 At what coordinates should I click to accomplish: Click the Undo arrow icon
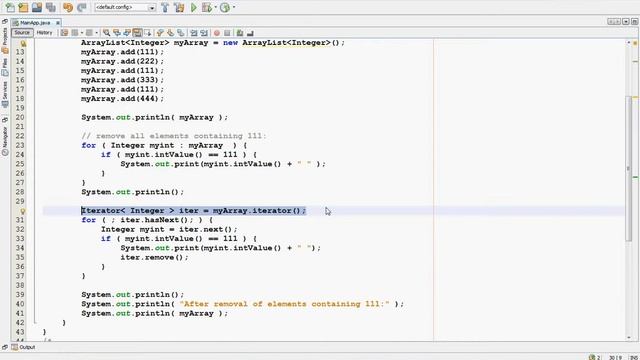[68, 7]
